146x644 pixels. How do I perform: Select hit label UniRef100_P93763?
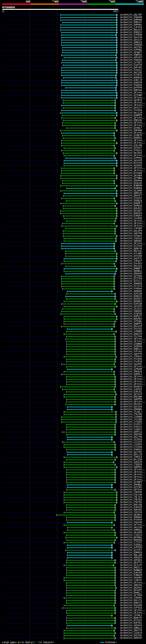pos(131,329)
